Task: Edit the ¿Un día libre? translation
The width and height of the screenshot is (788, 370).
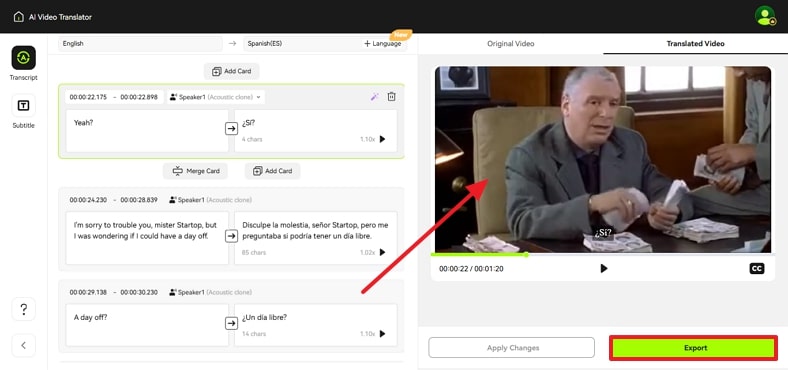Action: (316, 325)
